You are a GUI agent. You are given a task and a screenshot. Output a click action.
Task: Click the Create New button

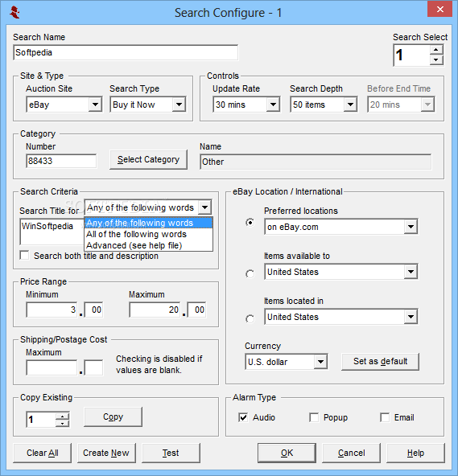click(106, 453)
